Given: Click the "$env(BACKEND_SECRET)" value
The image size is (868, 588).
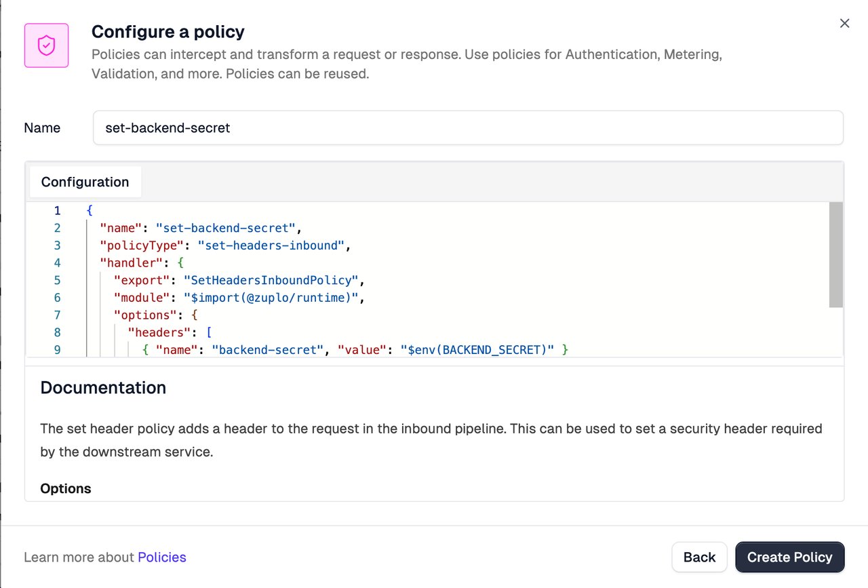Looking at the screenshot, I should (x=477, y=350).
